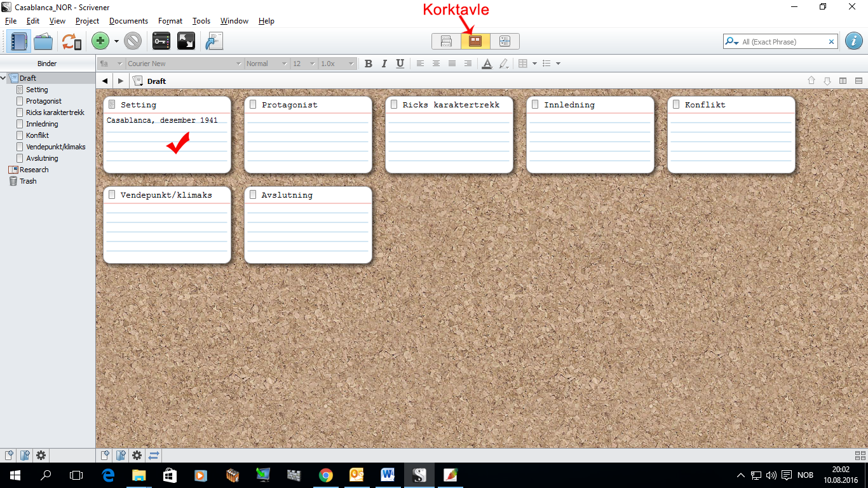Viewport: 868px width, 488px height.
Task: Open the Outliner view mode
Action: coord(504,41)
